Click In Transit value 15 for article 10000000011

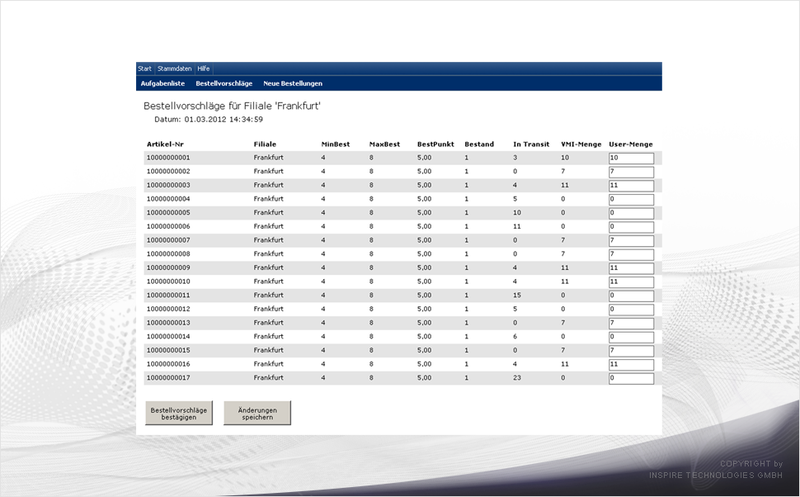pyautogui.click(x=517, y=295)
